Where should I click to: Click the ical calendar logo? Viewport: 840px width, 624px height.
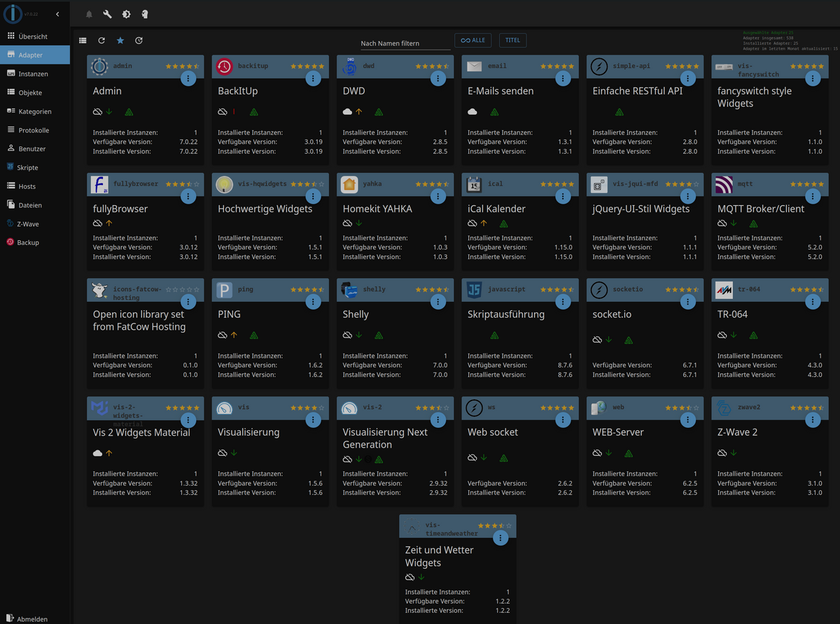point(474,184)
